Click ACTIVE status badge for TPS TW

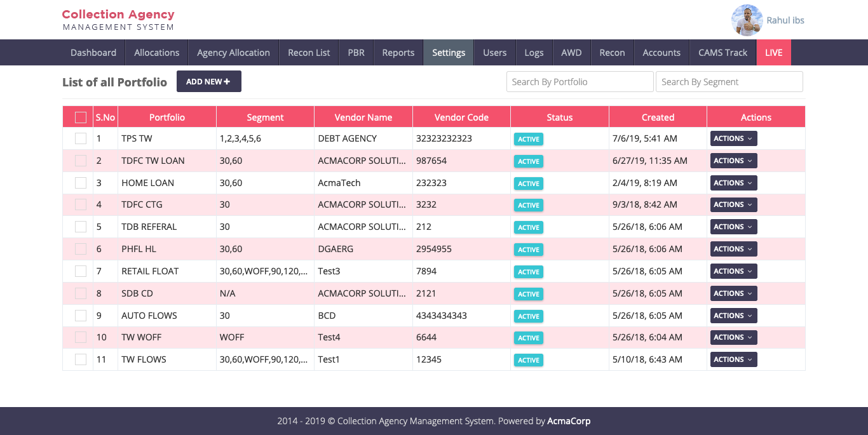pyautogui.click(x=528, y=139)
